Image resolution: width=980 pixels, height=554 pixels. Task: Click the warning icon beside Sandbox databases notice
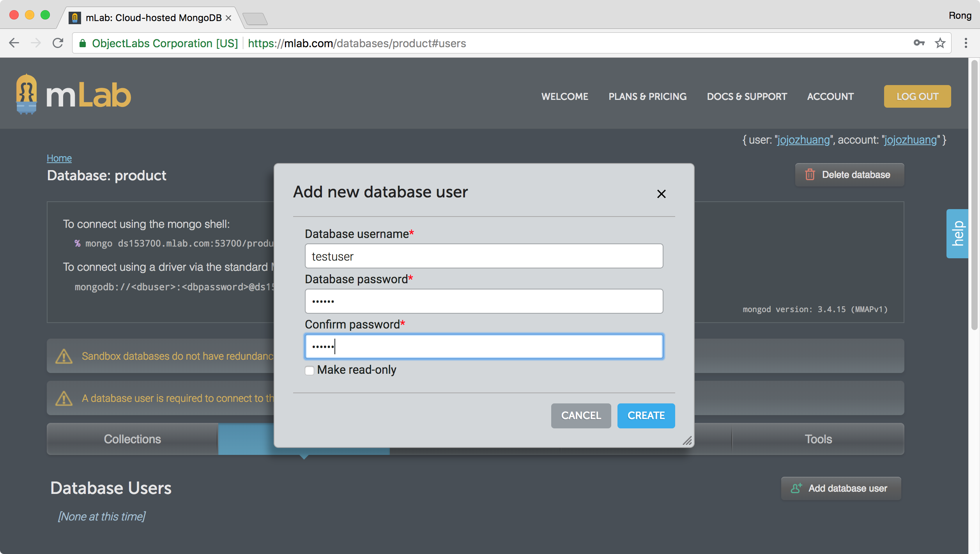64,356
